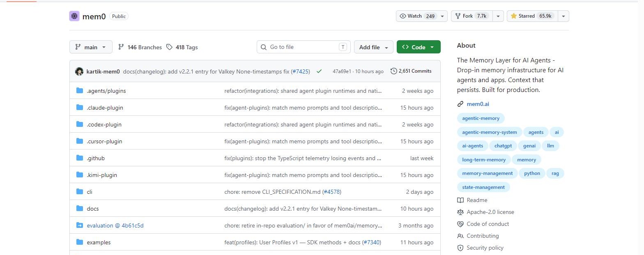The image size is (644, 255).
Task: Click the branch icon beside 146 Branches
Action: click(x=121, y=47)
